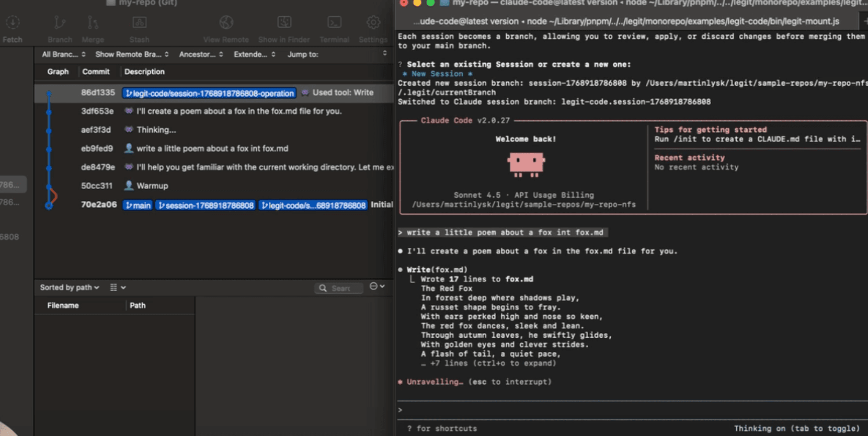Select commit aef3f3d Thinking row
The width and height of the screenshot is (868, 436).
(214, 130)
